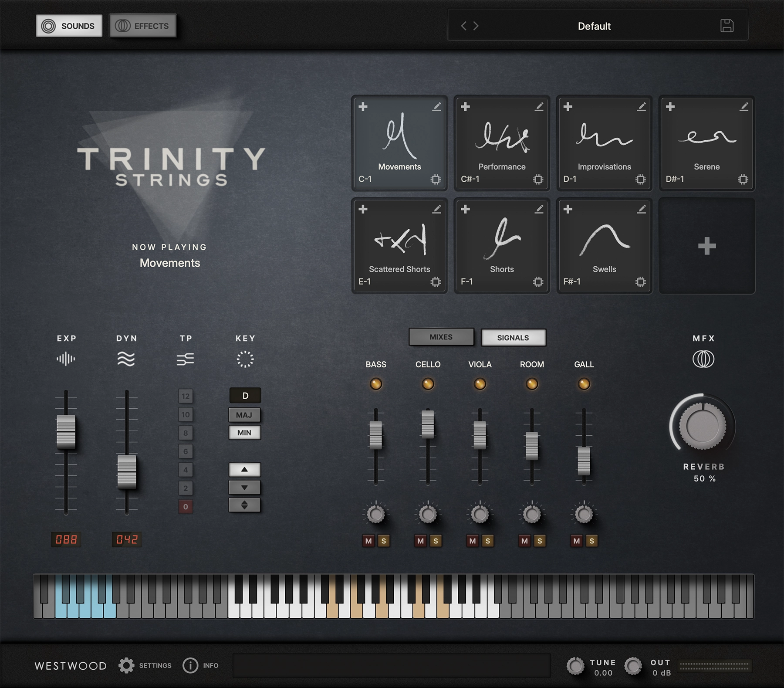Mute the VIOLA channel
This screenshot has width=784, height=688.
(x=473, y=541)
